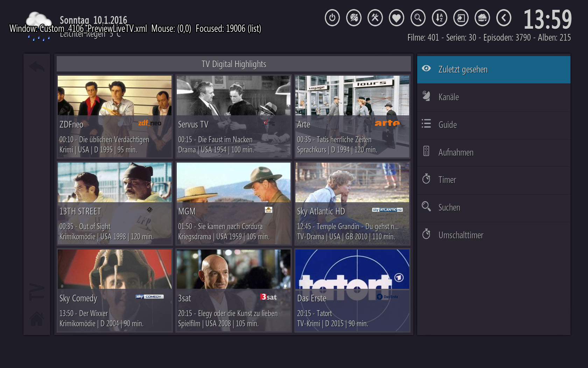Click the TV Digital Highlights header

tap(234, 64)
